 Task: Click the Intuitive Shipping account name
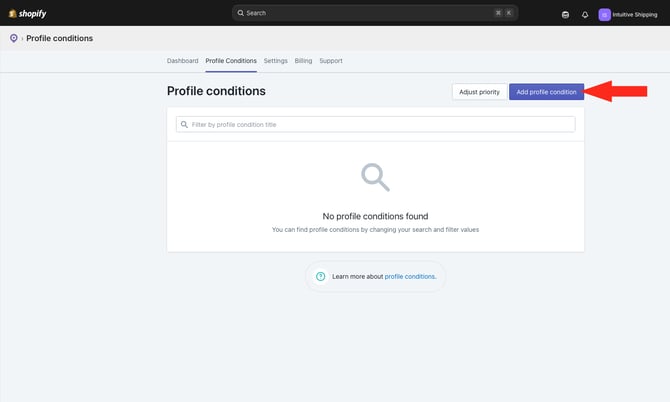point(635,15)
